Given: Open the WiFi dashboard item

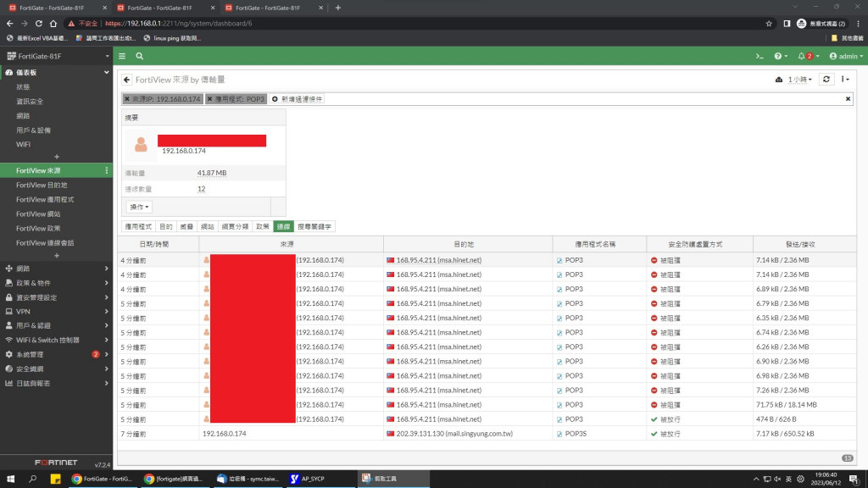Looking at the screenshot, I should [23, 144].
